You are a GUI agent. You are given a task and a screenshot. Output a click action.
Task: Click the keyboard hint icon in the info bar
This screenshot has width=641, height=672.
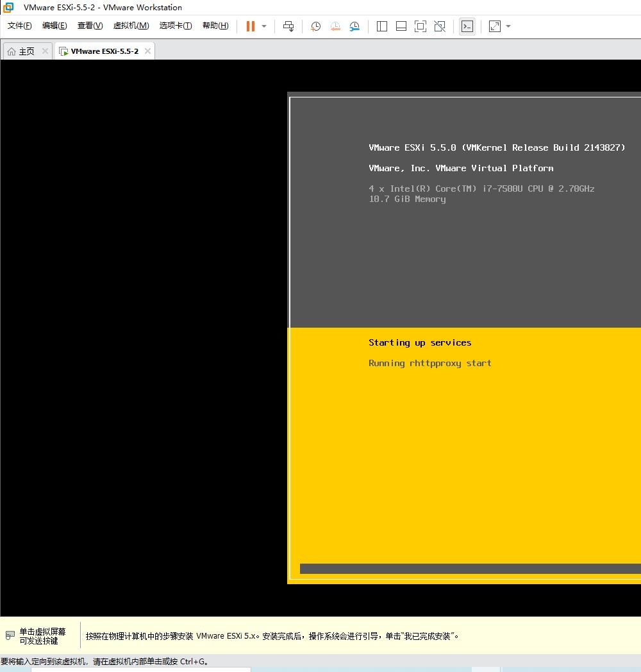(x=10, y=635)
